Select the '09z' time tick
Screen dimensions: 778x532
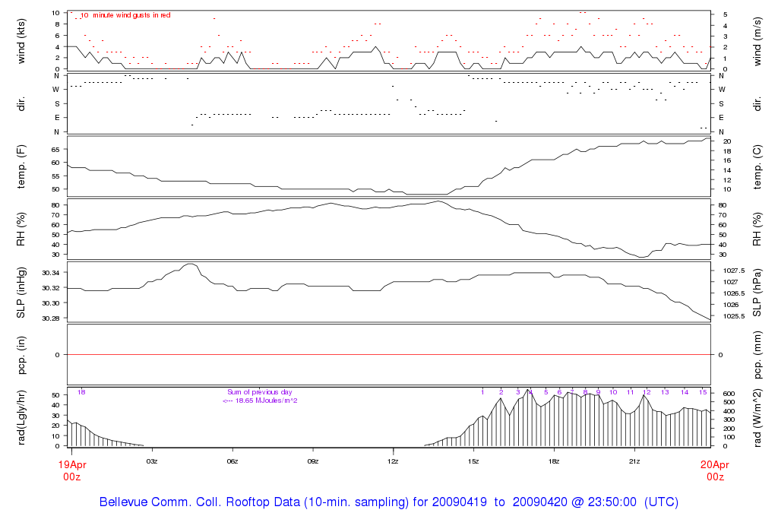(312, 461)
